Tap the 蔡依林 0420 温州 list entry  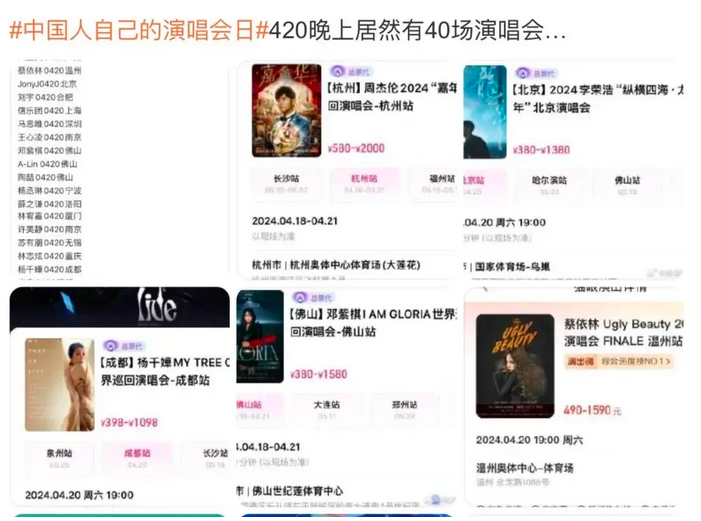tap(50, 71)
